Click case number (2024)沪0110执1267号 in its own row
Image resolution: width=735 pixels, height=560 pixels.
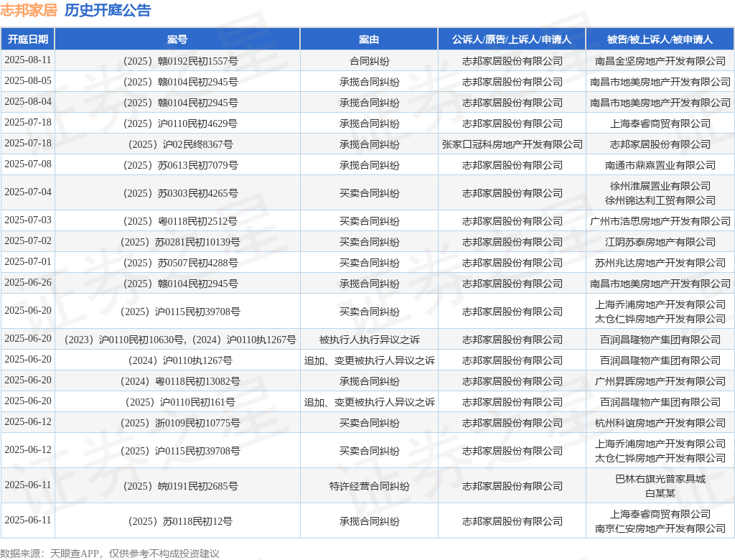point(180,360)
